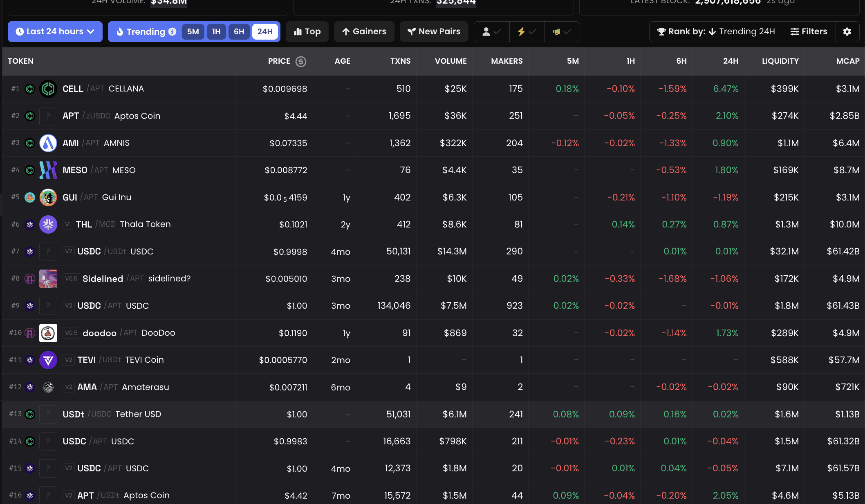Image resolution: width=865 pixels, height=504 pixels.
Task: Select the 5M trending timeframe
Action: 193,31
